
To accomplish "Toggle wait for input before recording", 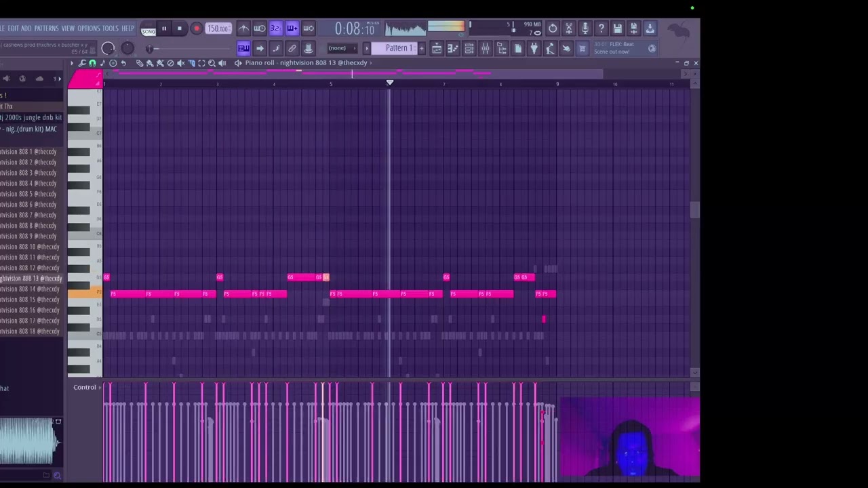I will [260, 28].
